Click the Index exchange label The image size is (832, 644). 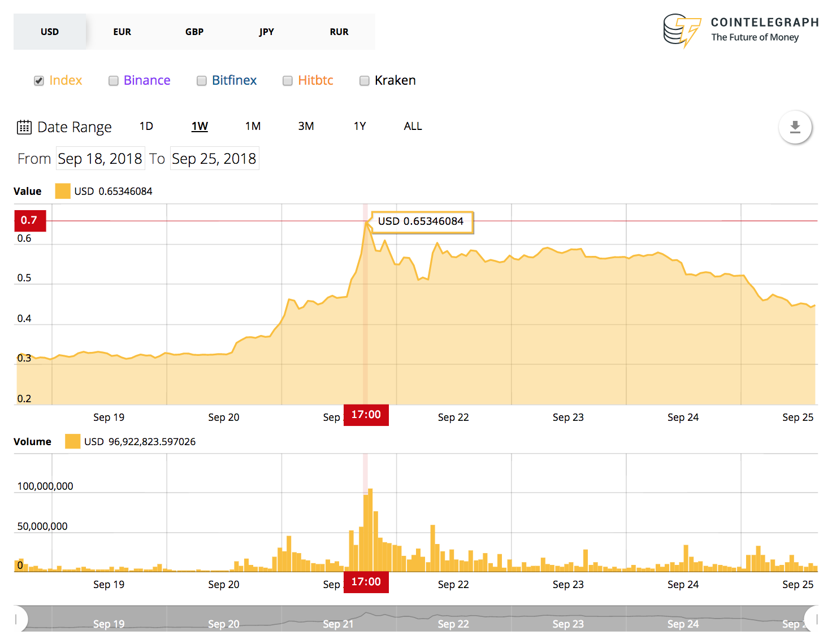click(x=66, y=80)
